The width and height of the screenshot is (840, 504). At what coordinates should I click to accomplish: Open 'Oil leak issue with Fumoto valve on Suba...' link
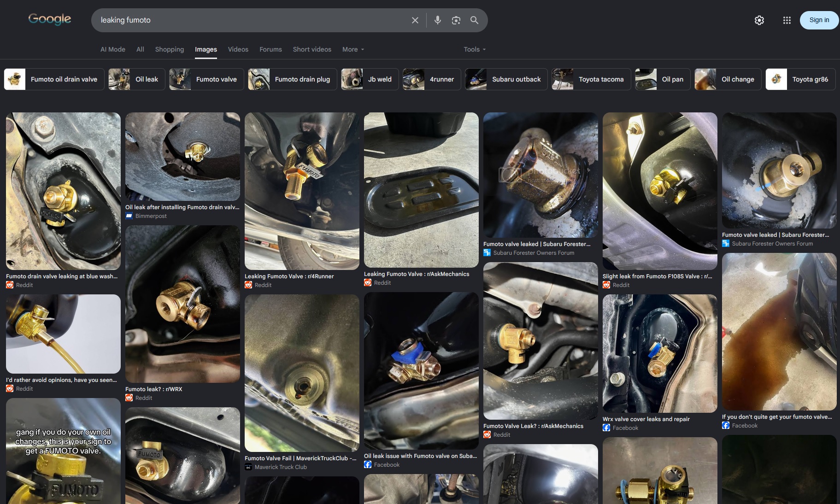tap(420, 456)
